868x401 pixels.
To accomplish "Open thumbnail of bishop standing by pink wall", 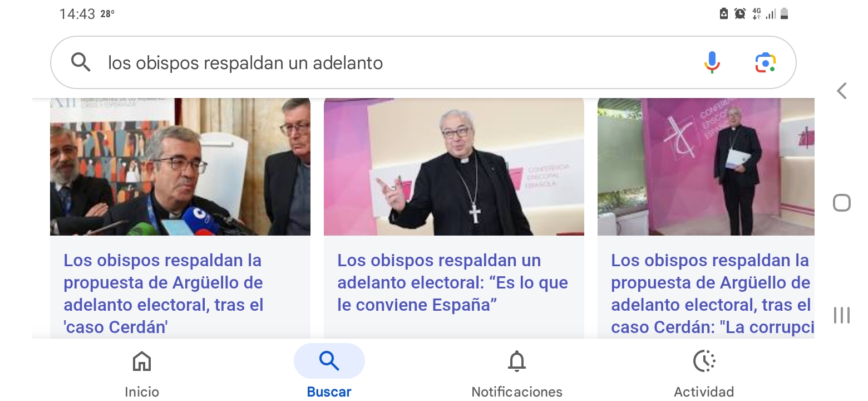I will click(706, 167).
